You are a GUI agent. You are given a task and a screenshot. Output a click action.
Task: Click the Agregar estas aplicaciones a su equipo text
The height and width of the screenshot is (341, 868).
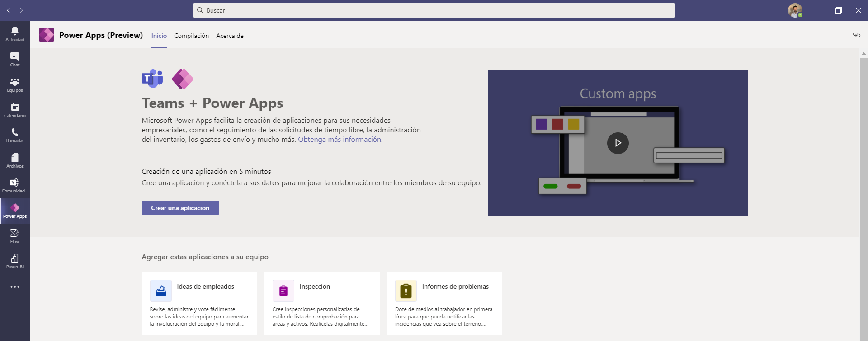coord(205,257)
